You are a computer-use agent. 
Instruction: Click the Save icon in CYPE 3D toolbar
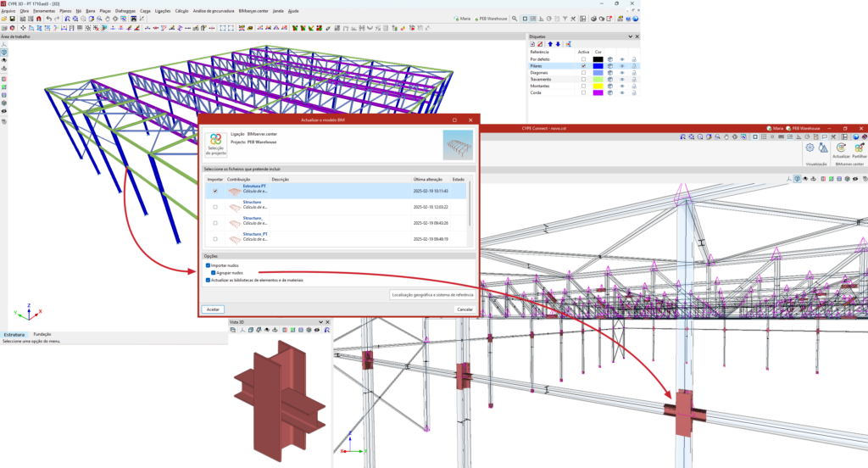[12, 19]
